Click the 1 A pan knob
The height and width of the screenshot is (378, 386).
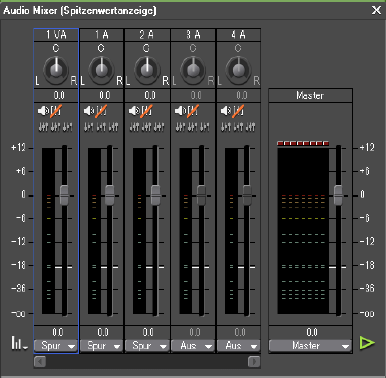[x=101, y=70]
